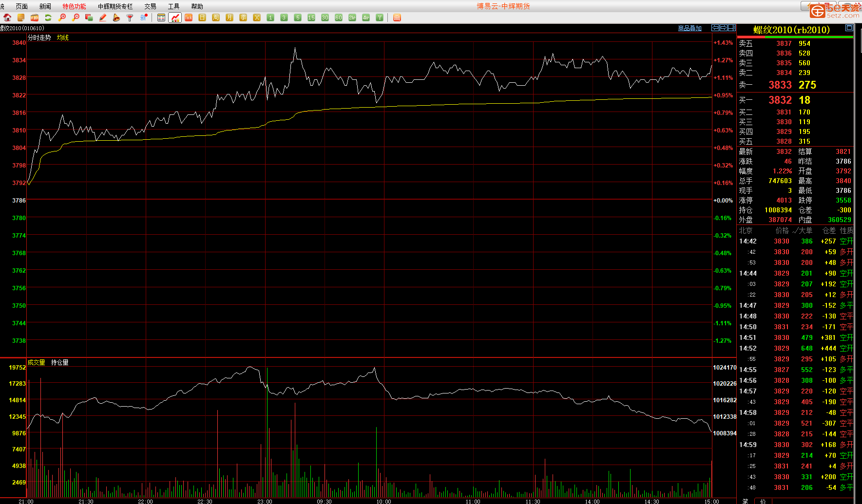The height and width of the screenshot is (504, 862).
Task: Click the 涨停 limit price 4013
Action: 784,200
